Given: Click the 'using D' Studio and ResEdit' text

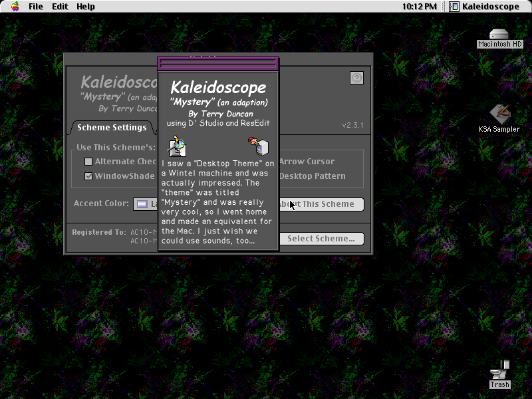Looking at the screenshot, I should [x=218, y=123].
